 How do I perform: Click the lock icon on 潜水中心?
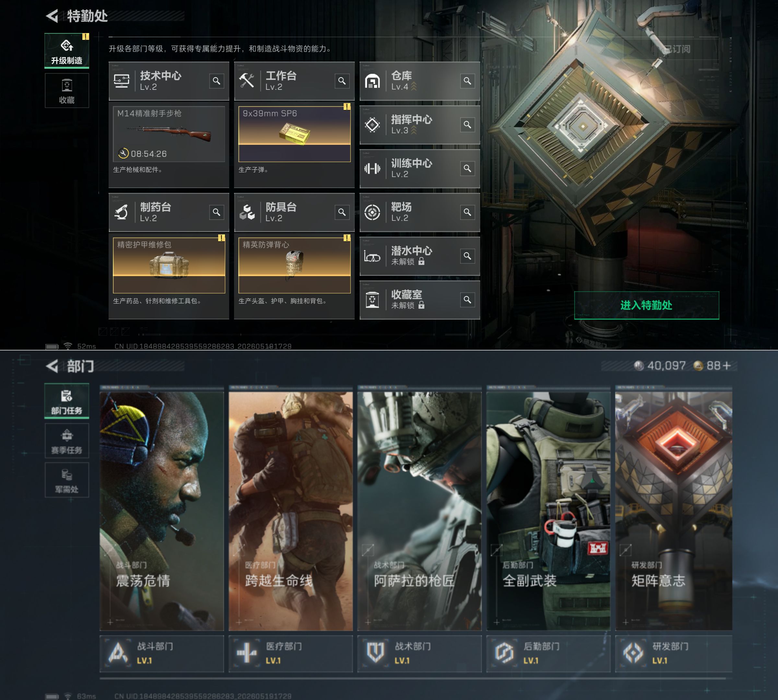pyautogui.click(x=421, y=262)
